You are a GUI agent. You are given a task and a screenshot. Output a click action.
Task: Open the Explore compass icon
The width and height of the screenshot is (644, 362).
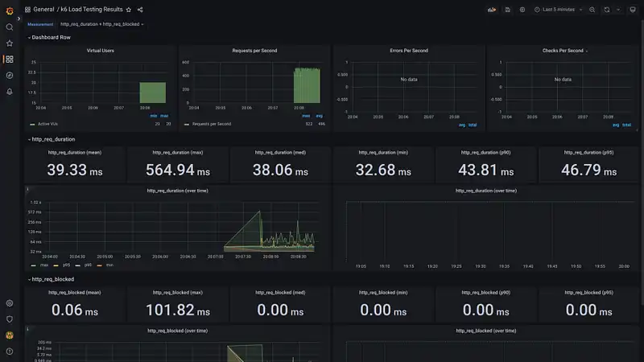(x=10, y=75)
